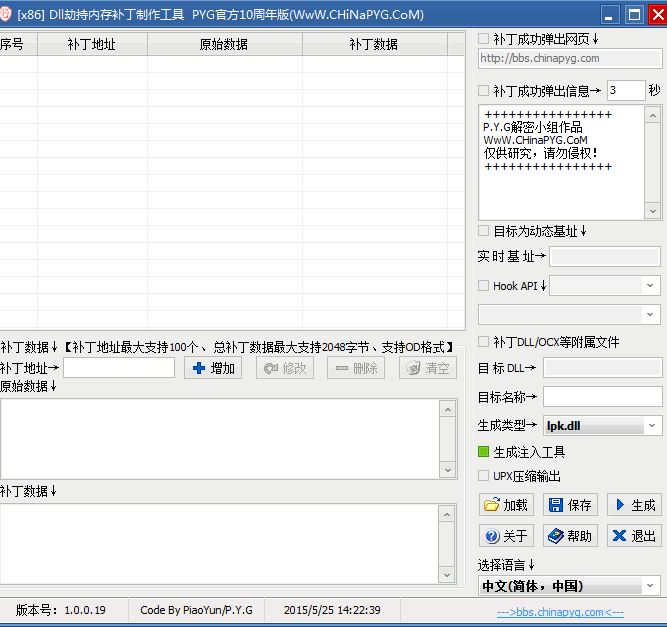Exit via the 退出 button
Viewport: 667px width, 627px height.
click(x=635, y=536)
